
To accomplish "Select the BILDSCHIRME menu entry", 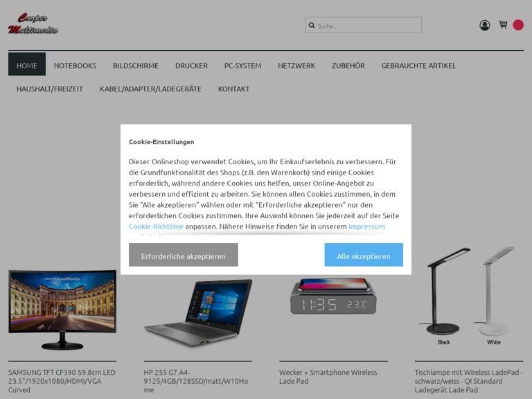I will (x=136, y=66).
